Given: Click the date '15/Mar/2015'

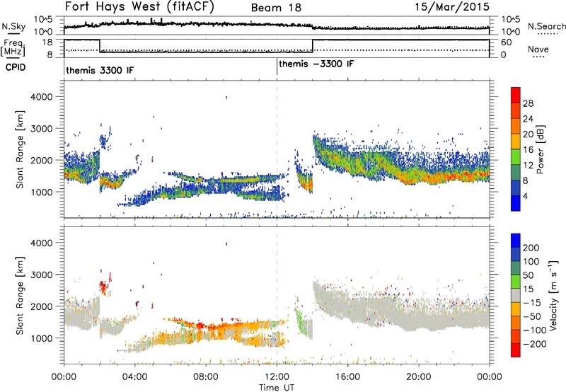Looking at the screenshot, I should pyautogui.click(x=452, y=7).
